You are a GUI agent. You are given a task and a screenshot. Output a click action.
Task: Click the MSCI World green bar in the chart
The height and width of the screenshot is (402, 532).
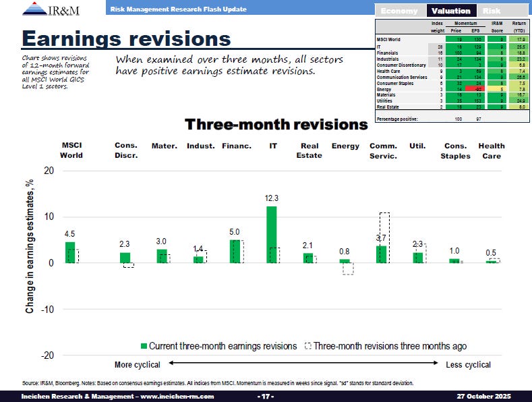click(x=70, y=252)
